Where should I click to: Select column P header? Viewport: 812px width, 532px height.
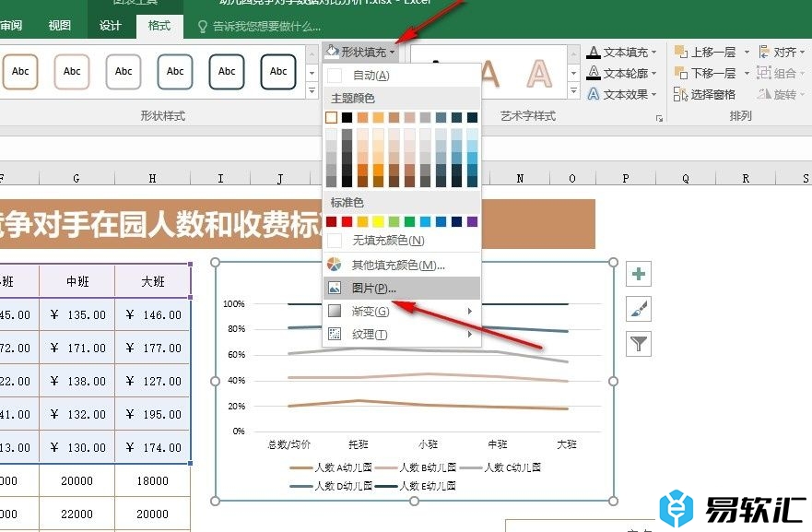pyautogui.click(x=626, y=178)
